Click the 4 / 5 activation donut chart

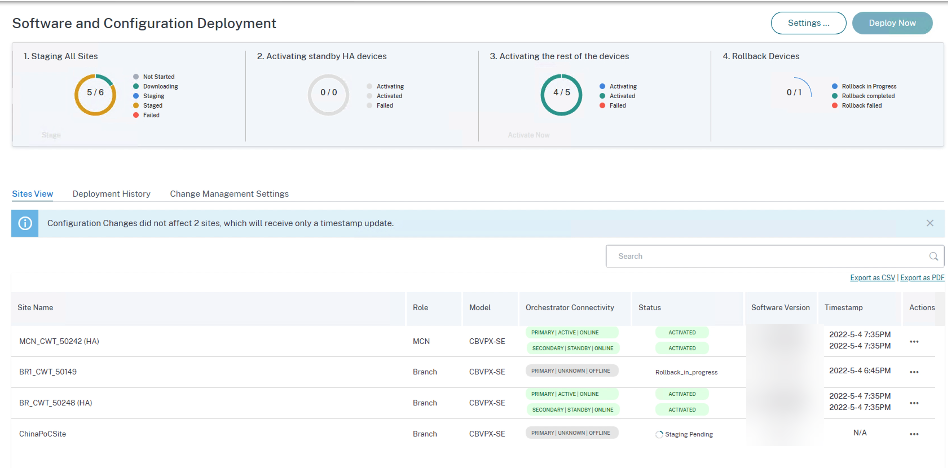pos(561,94)
